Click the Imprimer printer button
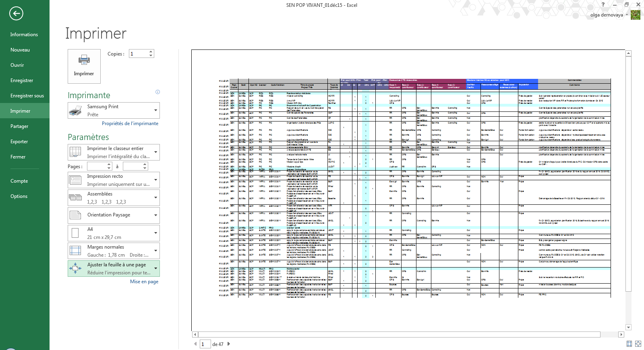Image resolution: width=644 pixels, height=350 pixels. 84,66
